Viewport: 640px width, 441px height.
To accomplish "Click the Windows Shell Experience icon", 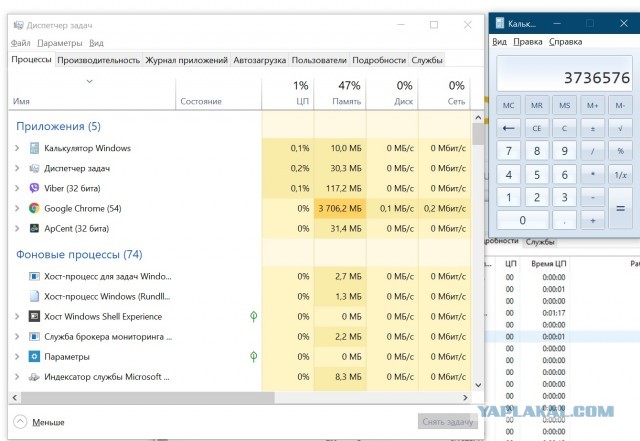I will click(x=34, y=316).
